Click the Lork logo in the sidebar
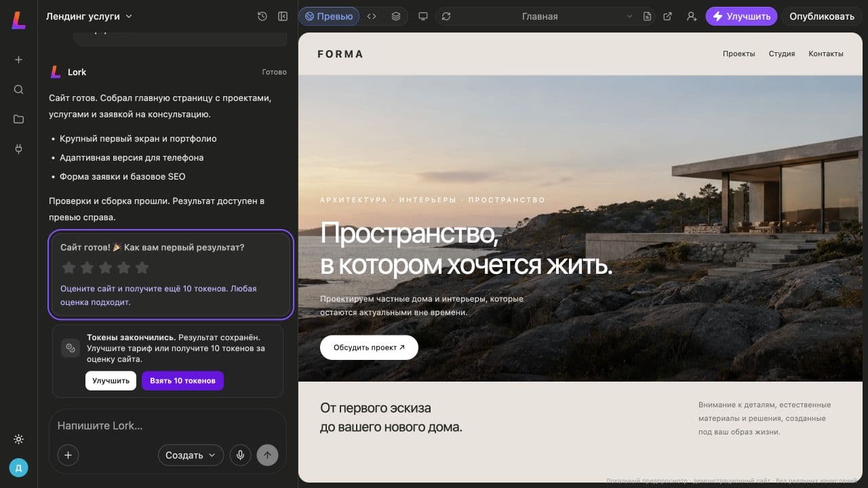The image size is (868, 488). pos(18,20)
